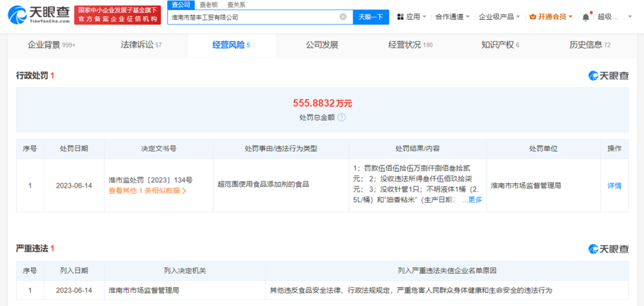
Task: Open 详情 link for penalty record
Action: pyautogui.click(x=614, y=186)
